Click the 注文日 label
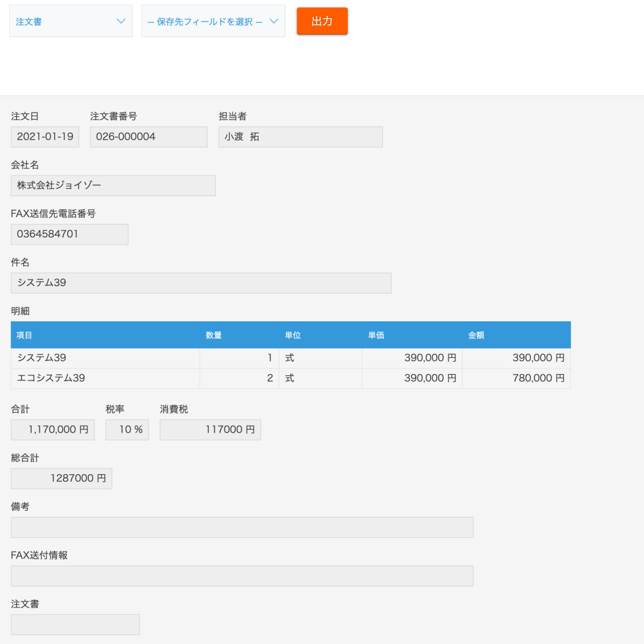The width and height of the screenshot is (644, 644). click(25, 116)
